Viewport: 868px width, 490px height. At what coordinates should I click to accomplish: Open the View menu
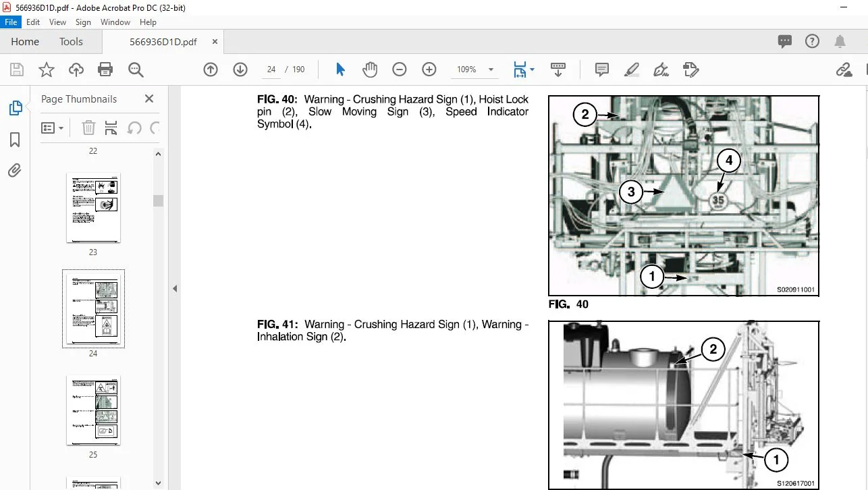point(57,22)
